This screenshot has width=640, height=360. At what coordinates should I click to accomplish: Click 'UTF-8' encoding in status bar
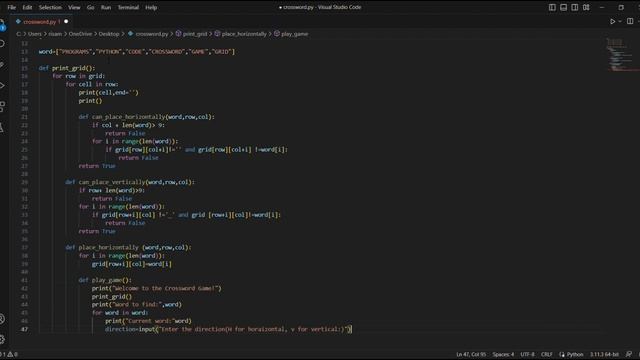click(527, 354)
